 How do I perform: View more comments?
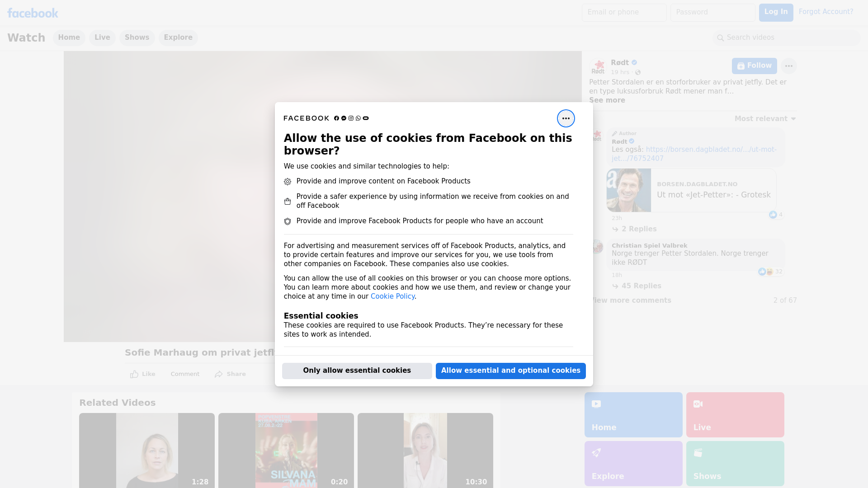click(x=630, y=300)
